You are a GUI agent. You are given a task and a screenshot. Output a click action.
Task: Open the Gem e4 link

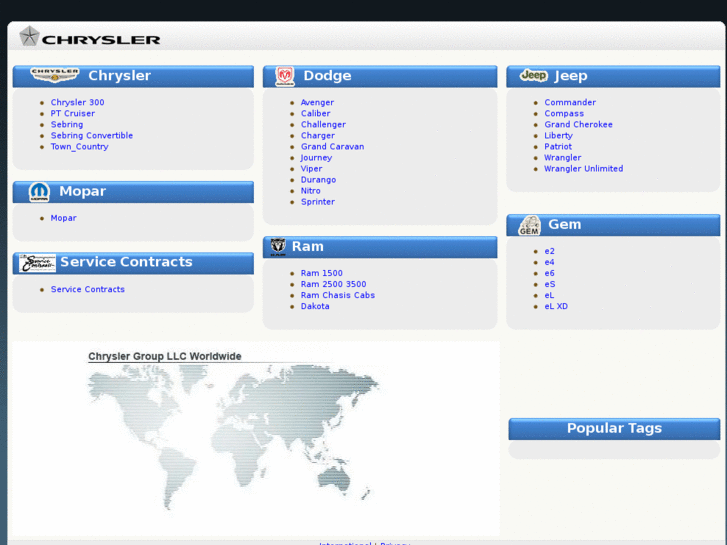[549, 262]
